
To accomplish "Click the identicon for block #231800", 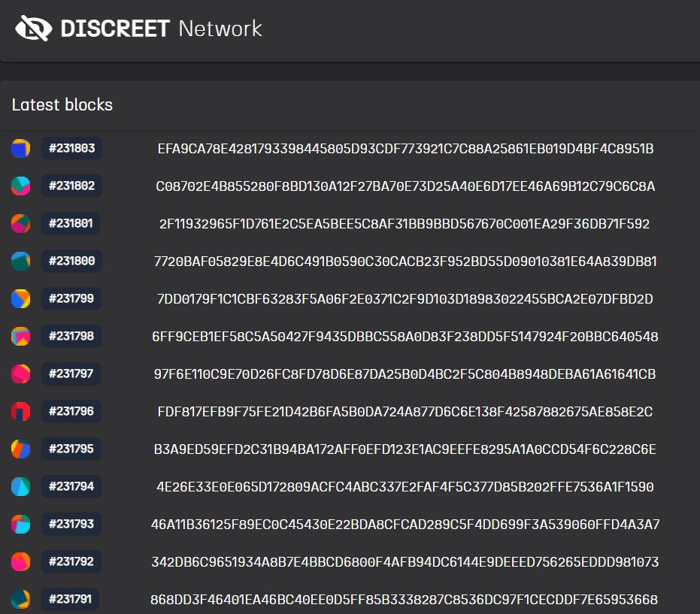I will pyautogui.click(x=20, y=261).
